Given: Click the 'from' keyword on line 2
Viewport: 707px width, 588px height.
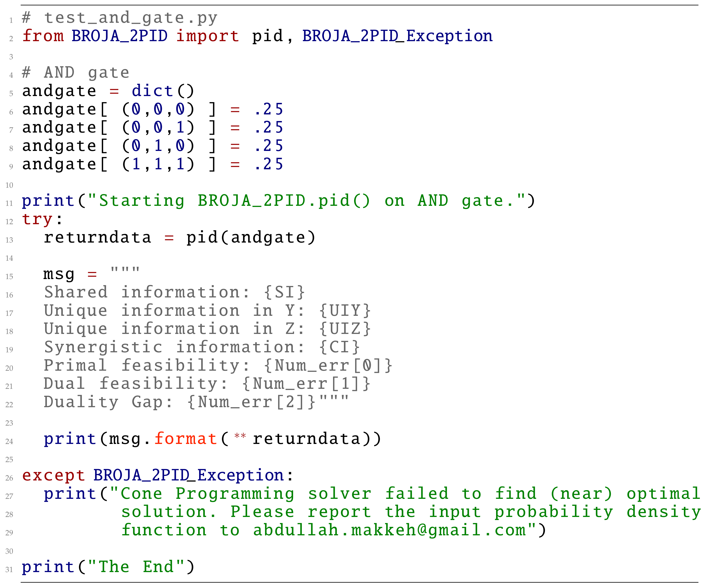Looking at the screenshot, I should (43, 36).
